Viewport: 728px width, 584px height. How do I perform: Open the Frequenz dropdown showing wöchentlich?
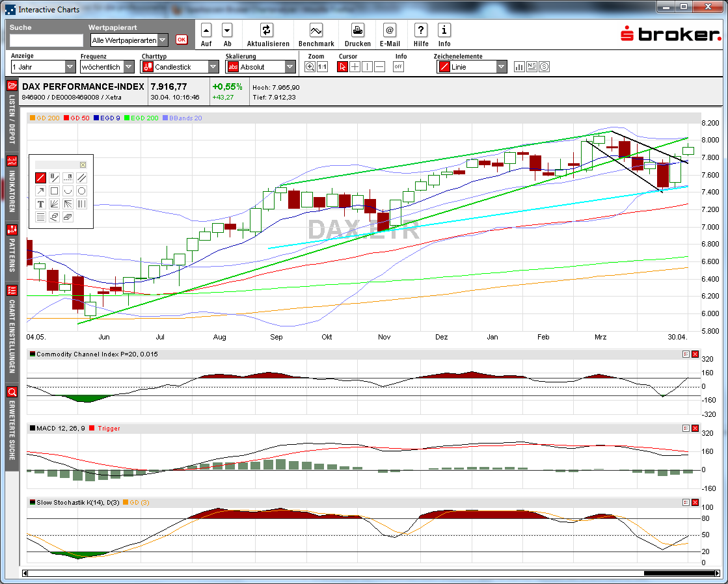128,66
